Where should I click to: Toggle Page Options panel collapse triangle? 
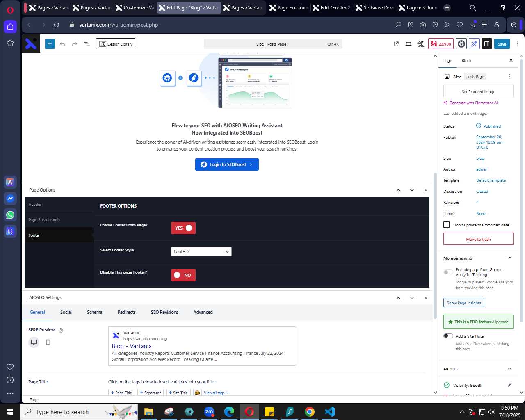click(x=426, y=190)
